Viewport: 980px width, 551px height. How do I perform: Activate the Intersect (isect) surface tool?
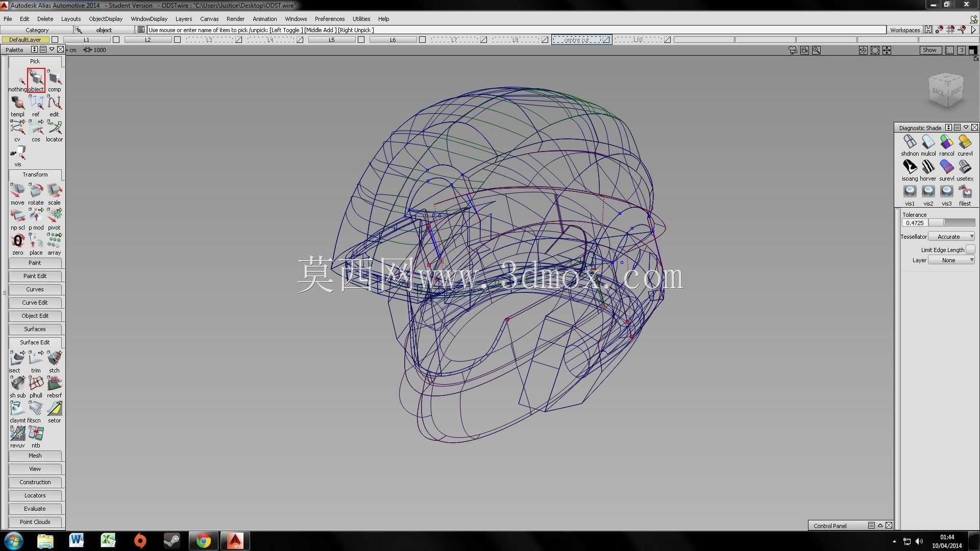pos(17,362)
